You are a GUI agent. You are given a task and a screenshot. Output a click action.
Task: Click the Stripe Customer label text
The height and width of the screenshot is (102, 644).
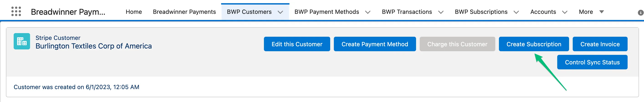58,38
